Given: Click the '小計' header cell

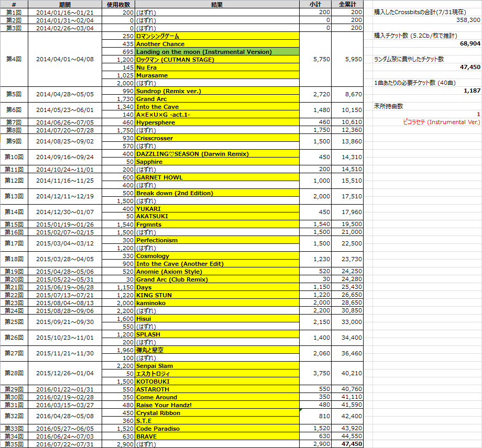Looking at the screenshot, I should 315,4.
